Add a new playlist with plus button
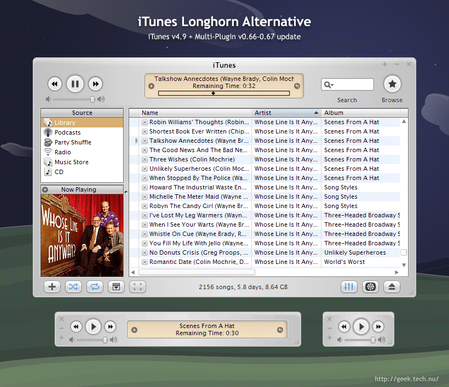The height and width of the screenshot is (387, 449). pos(52,287)
